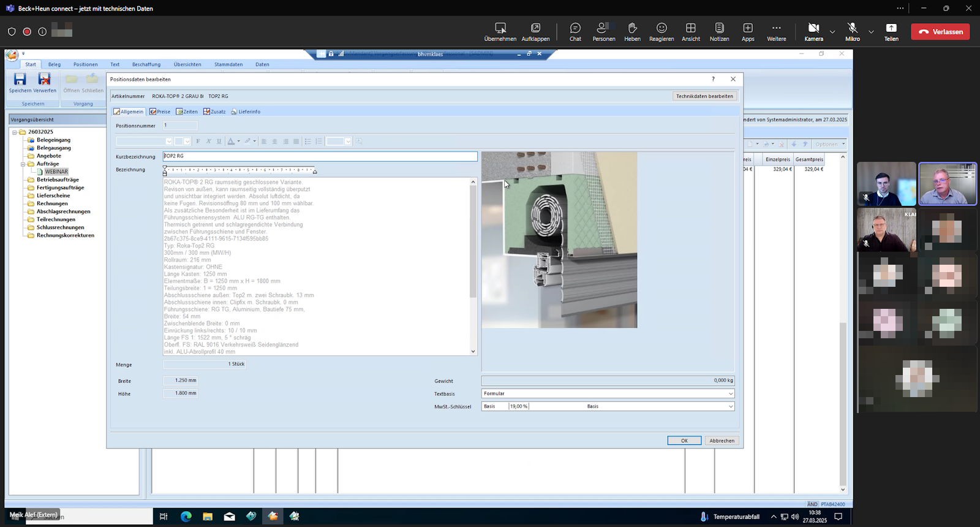Open the Stammdaten ribbon tab
The image size is (980, 527).
pyautogui.click(x=228, y=64)
